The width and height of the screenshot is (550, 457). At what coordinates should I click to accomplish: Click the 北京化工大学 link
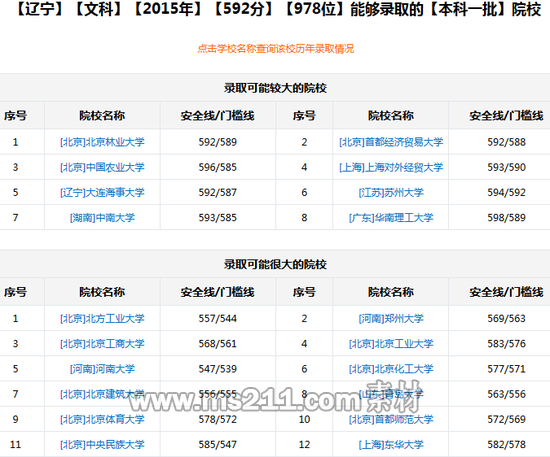tap(391, 369)
